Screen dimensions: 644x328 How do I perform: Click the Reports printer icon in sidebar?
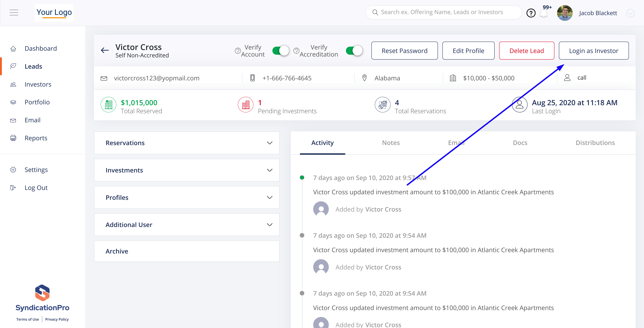pos(13,138)
